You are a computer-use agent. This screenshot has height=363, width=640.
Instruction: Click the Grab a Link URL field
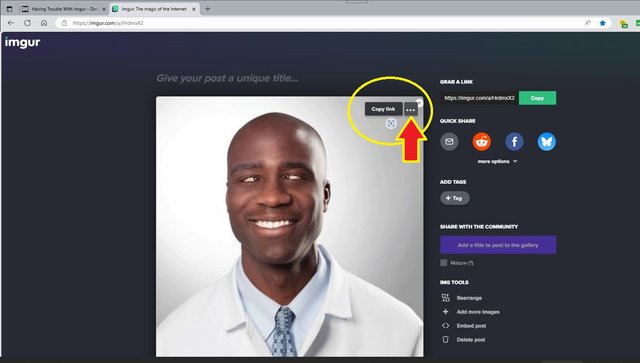479,98
